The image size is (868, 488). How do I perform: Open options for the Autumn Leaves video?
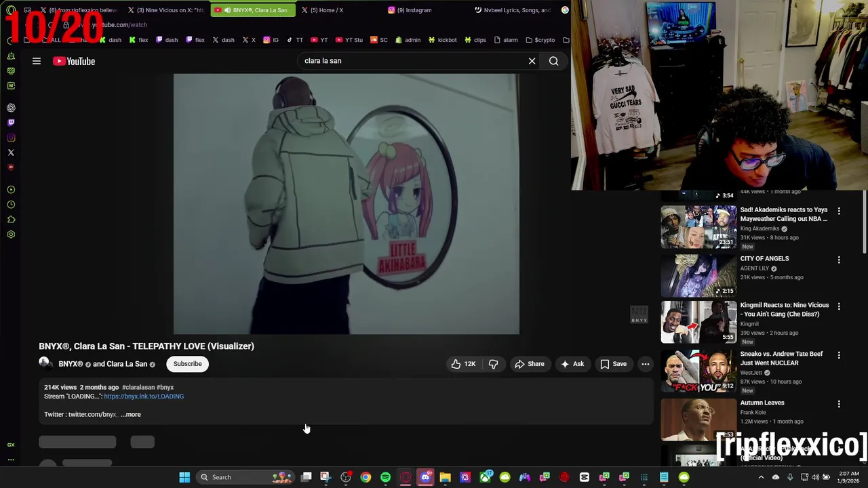839,404
